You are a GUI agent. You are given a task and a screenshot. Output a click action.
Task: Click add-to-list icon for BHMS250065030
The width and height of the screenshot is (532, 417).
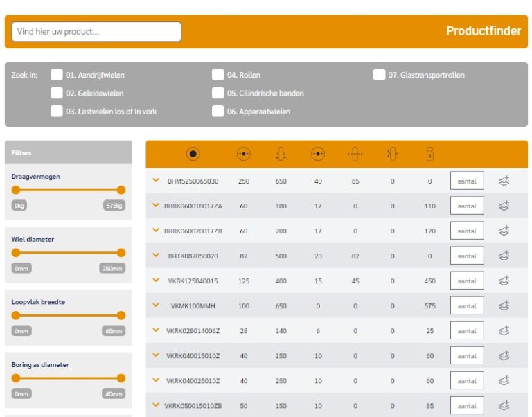point(504,181)
